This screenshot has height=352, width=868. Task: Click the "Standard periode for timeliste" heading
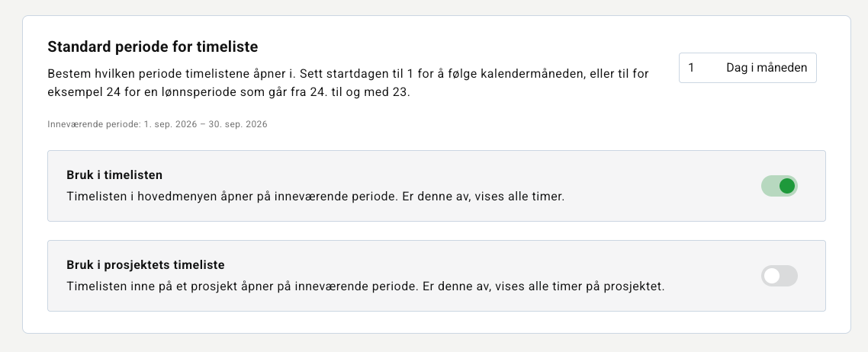point(153,47)
